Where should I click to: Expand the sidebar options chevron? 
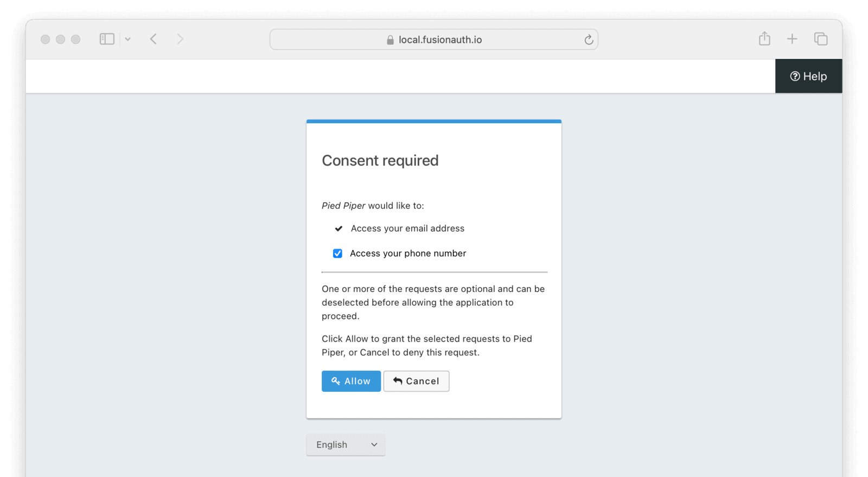pos(127,39)
